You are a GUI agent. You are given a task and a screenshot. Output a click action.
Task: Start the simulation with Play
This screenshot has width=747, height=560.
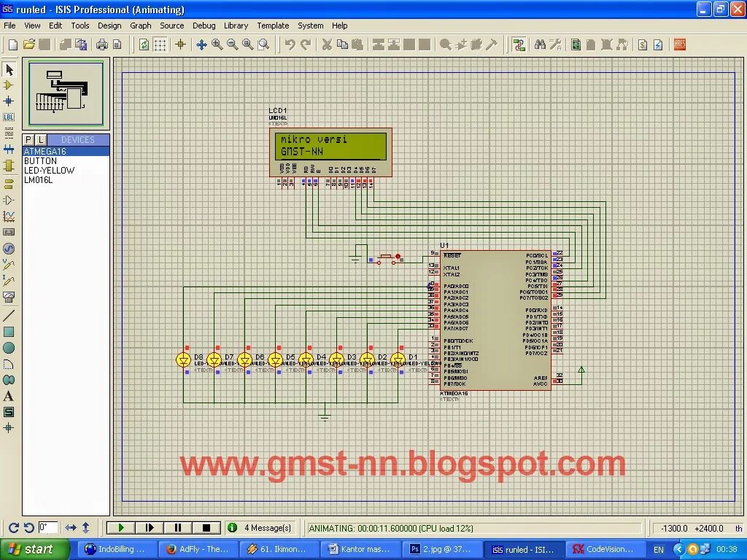coord(121,528)
